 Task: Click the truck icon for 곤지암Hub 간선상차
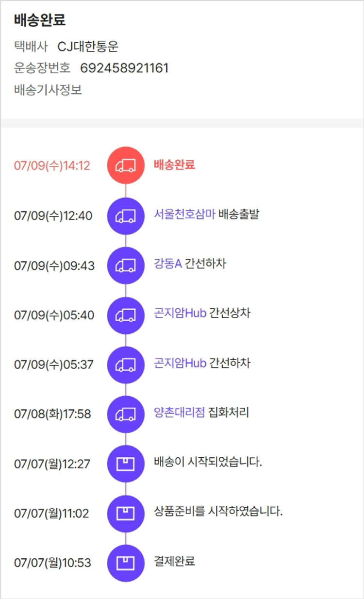click(x=126, y=316)
